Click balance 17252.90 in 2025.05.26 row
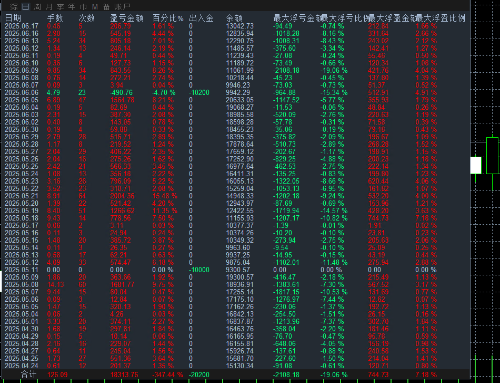The width and height of the screenshot is (500, 383). coord(240,159)
